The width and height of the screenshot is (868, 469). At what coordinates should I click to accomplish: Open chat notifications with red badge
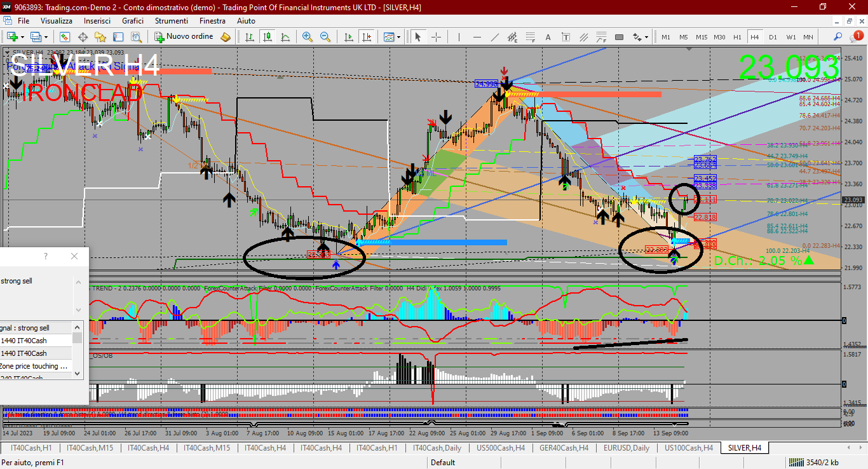[x=857, y=37]
